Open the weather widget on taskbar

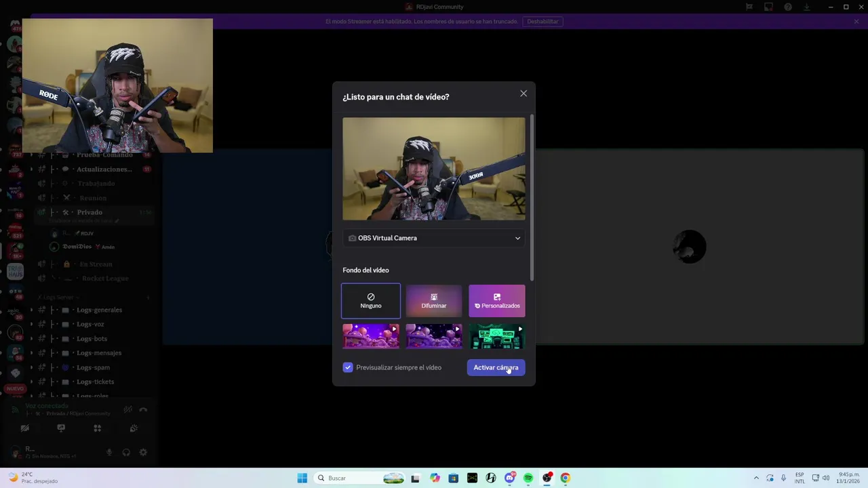pos(33,478)
